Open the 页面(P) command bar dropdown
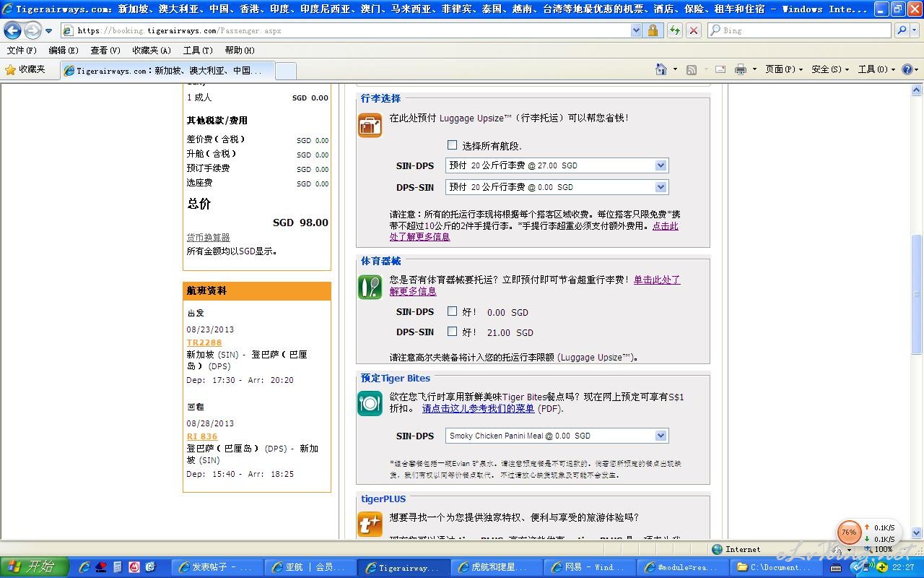 [784, 69]
